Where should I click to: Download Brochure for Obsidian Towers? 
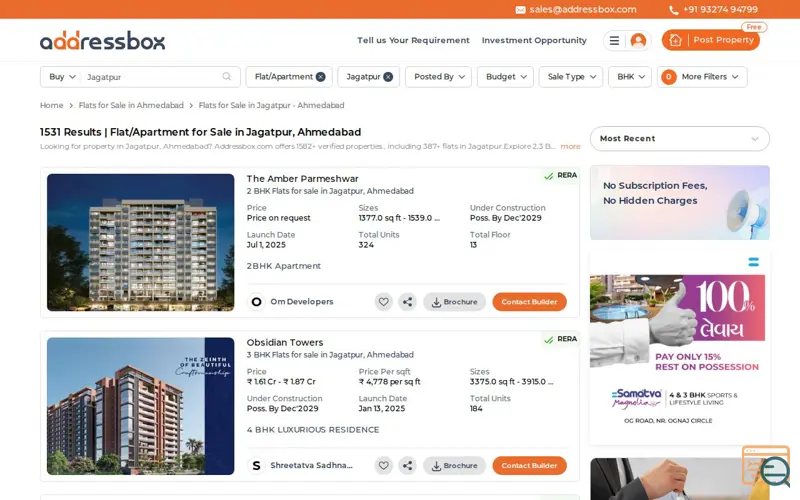pyautogui.click(x=454, y=465)
